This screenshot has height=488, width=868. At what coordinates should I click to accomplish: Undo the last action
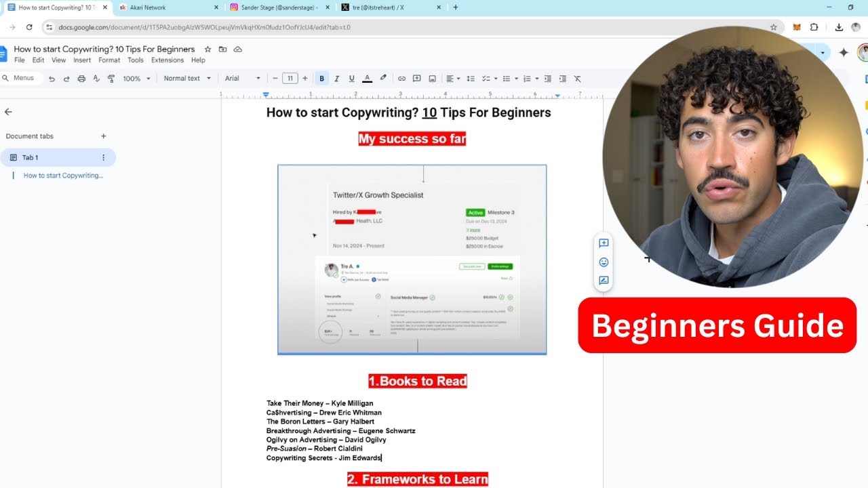click(x=52, y=79)
